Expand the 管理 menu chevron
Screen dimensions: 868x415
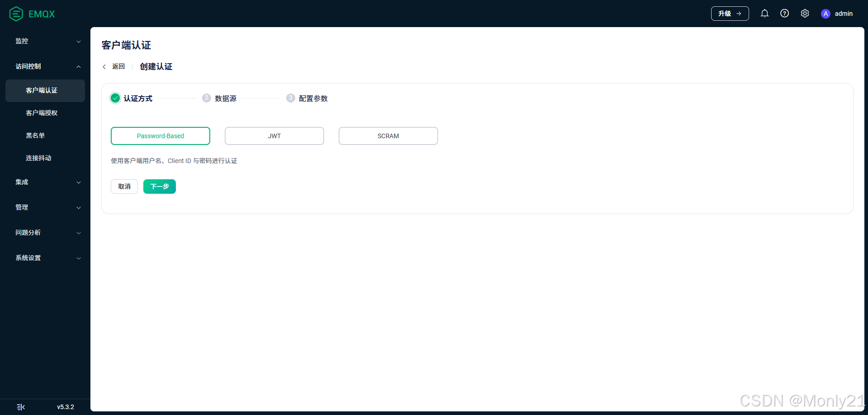(x=79, y=208)
